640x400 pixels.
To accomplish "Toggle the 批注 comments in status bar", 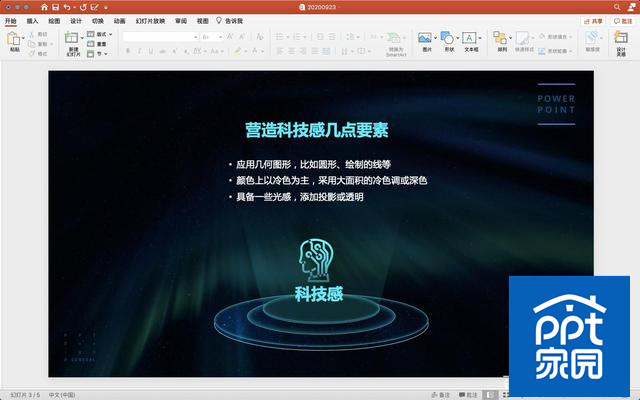I will [x=468, y=395].
